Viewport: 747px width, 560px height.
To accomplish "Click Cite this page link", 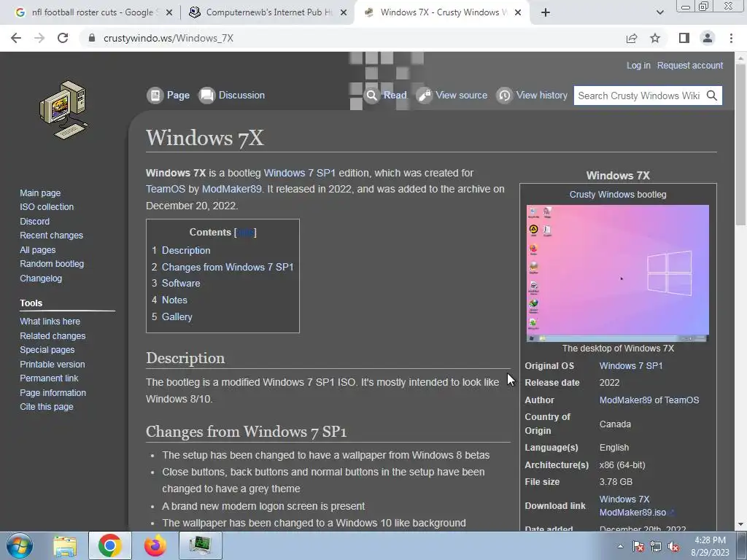I will pyautogui.click(x=46, y=407).
